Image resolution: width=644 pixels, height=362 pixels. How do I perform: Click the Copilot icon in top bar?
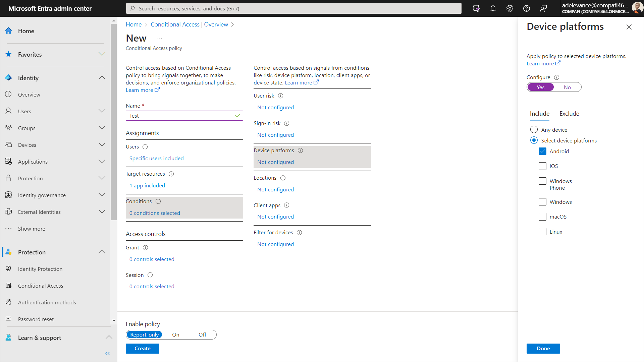pos(476,8)
